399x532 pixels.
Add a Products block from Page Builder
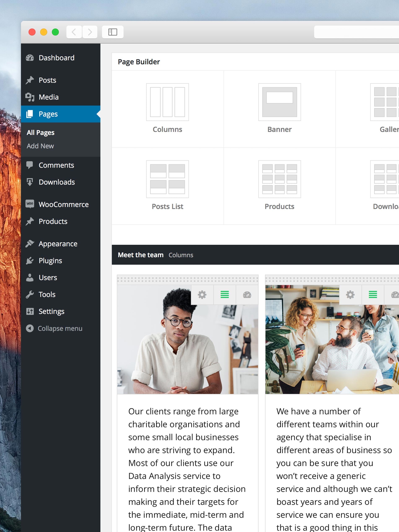tap(280, 186)
